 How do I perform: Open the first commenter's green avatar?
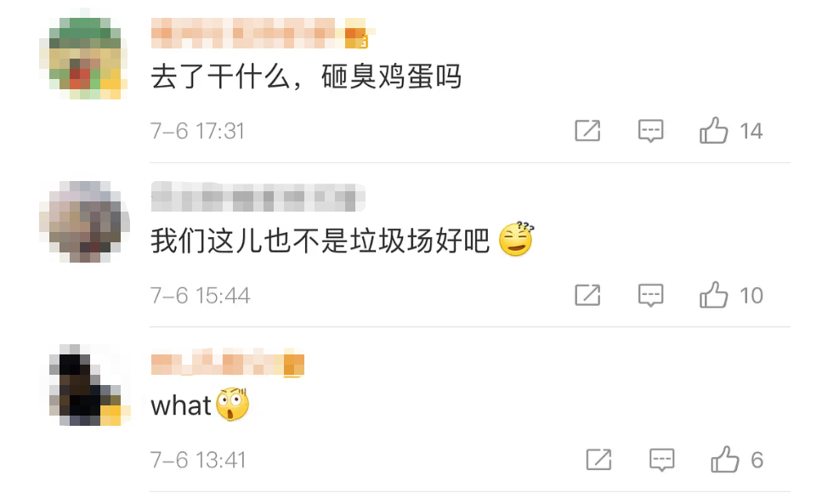point(84,58)
